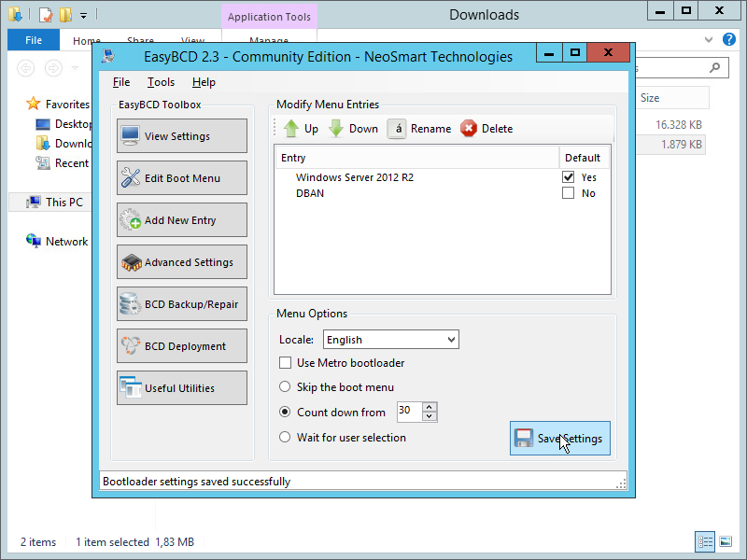Click the green Up arrow icon

[x=291, y=129]
